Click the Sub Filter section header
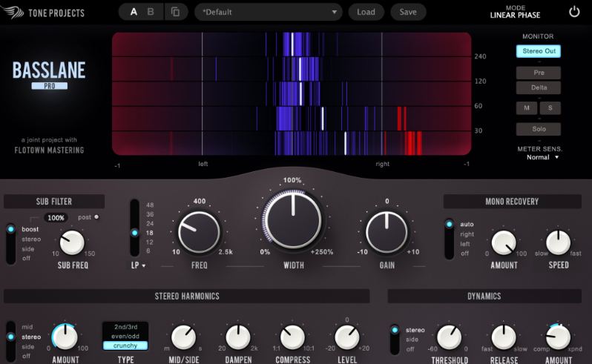592x364 pixels. 54,202
